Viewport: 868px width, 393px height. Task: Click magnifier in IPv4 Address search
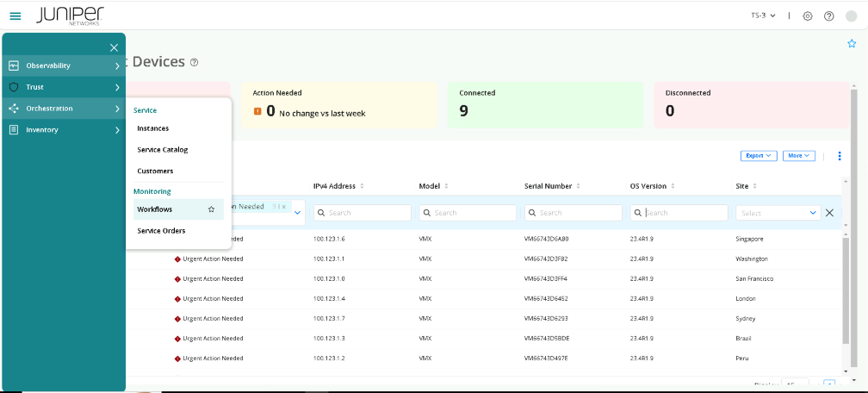point(322,213)
